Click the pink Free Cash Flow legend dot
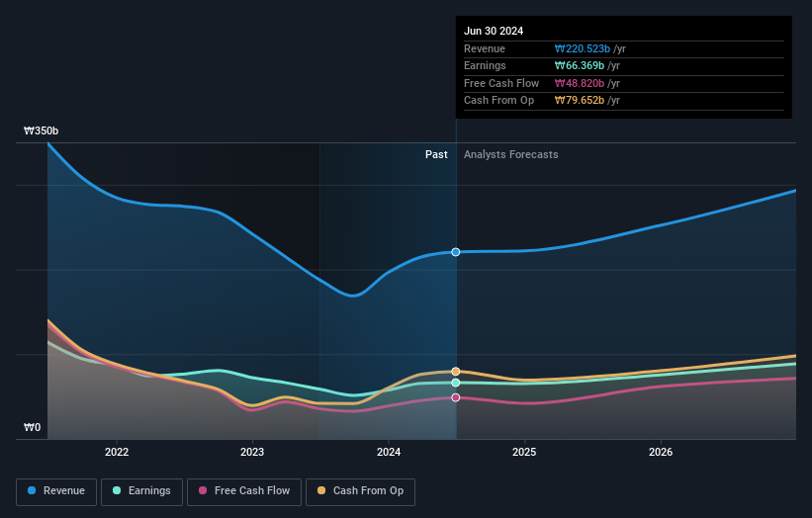 [x=203, y=490]
